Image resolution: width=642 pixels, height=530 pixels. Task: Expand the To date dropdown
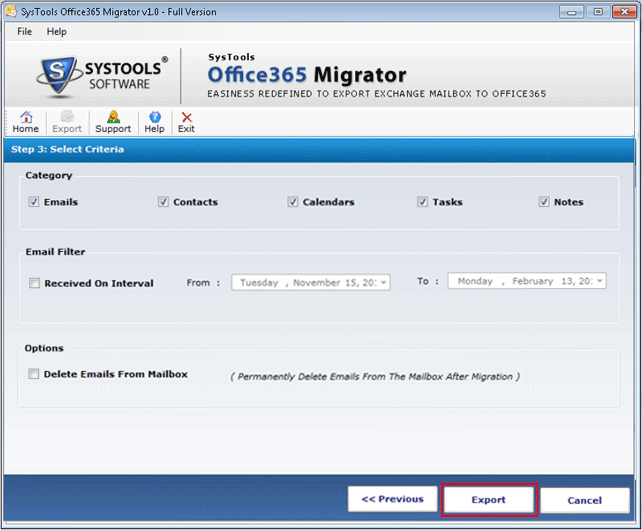(x=599, y=282)
